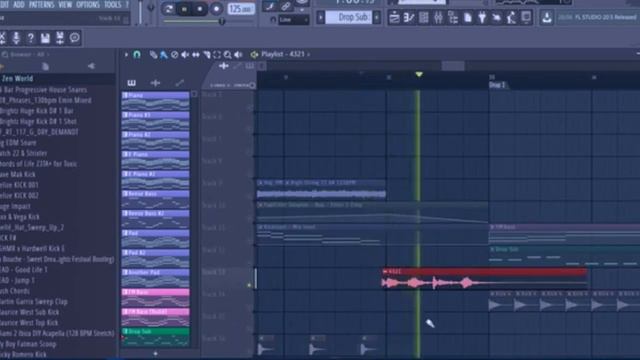
Task: Open the TOOLS menu
Action: [113, 4]
